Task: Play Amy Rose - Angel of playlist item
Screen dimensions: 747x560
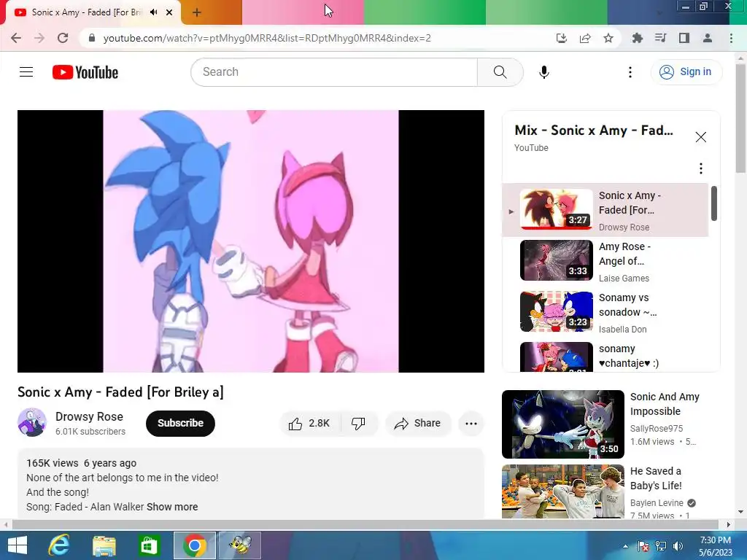Action: [x=605, y=261]
